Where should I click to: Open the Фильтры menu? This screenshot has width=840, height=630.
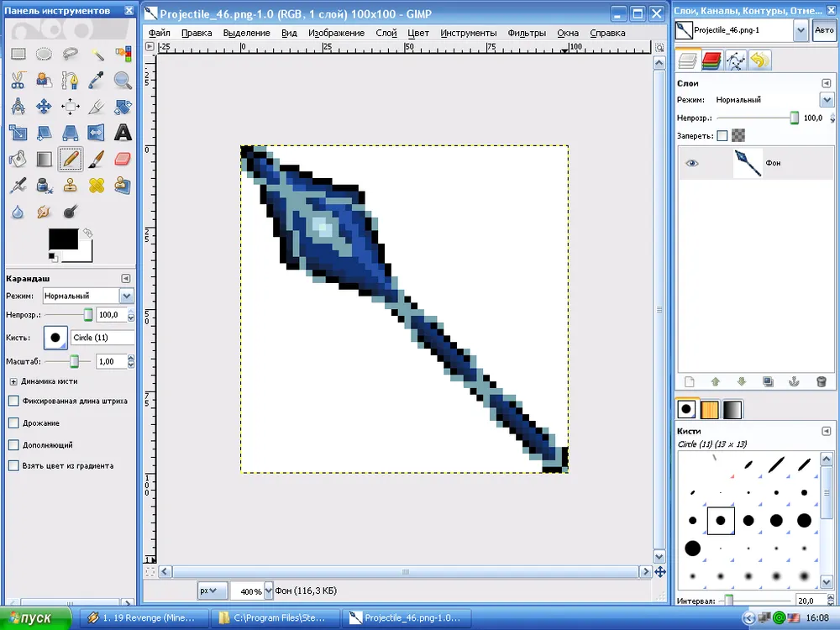tap(527, 33)
